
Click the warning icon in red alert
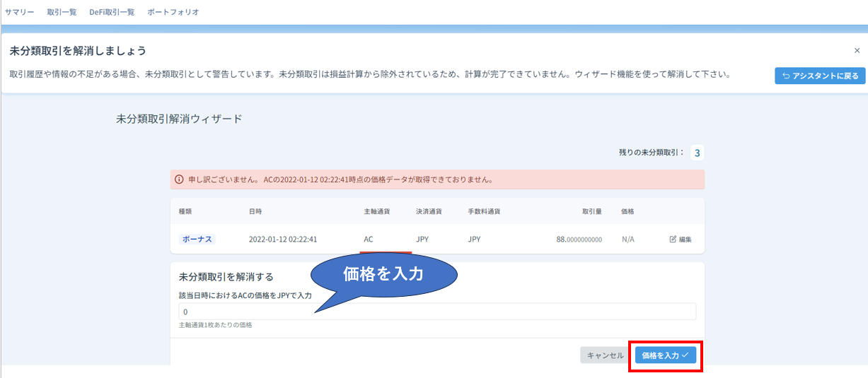[179, 179]
